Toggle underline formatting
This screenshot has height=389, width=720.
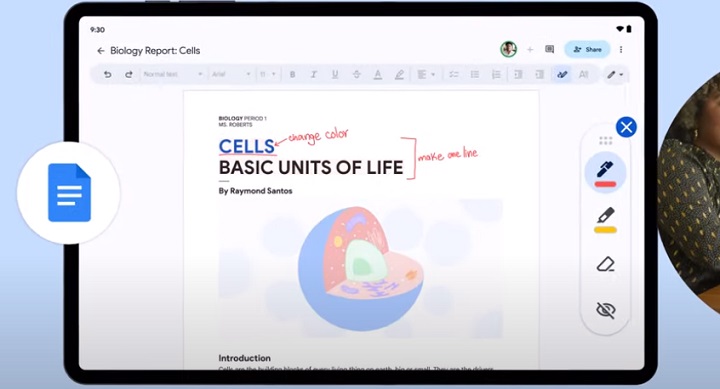pyautogui.click(x=335, y=74)
